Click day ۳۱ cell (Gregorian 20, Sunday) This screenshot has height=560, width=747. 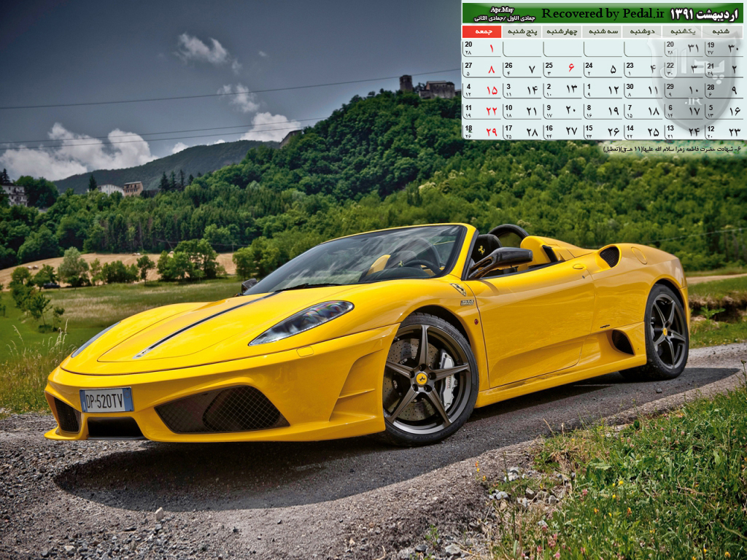[684, 48]
